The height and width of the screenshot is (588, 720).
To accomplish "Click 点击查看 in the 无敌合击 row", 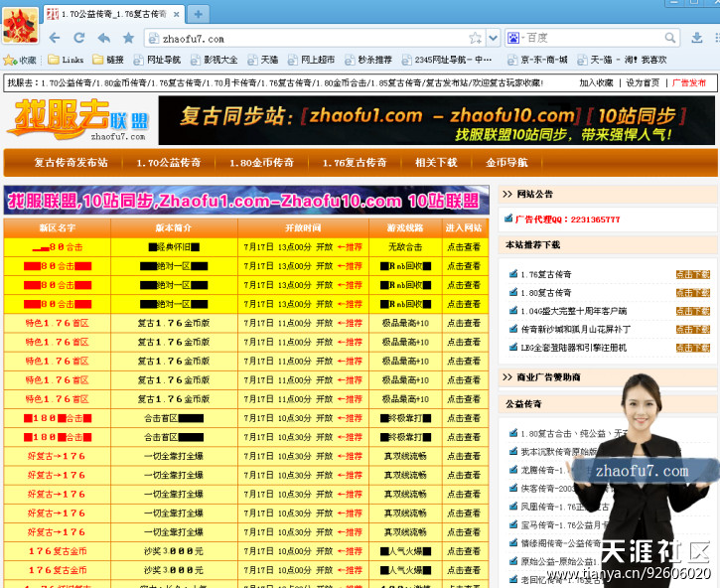I will click(x=464, y=247).
